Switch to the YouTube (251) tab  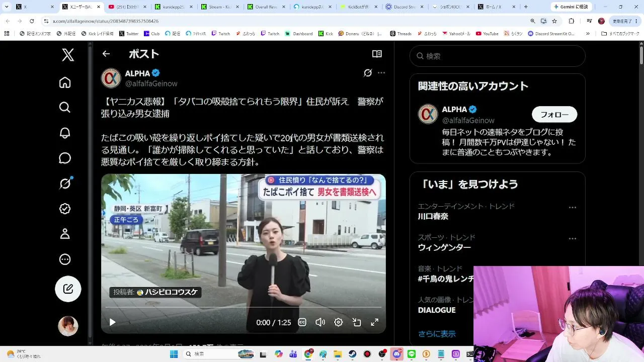point(128,7)
